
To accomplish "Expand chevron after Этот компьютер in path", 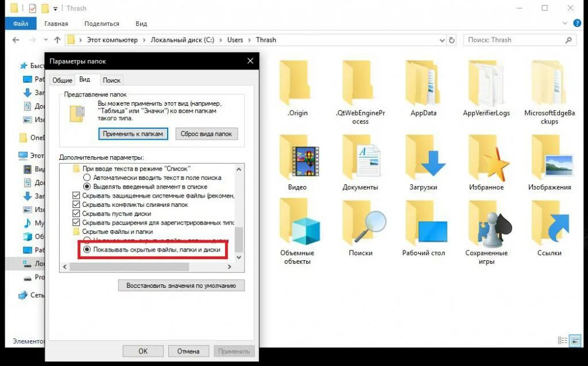I will (144, 40).
